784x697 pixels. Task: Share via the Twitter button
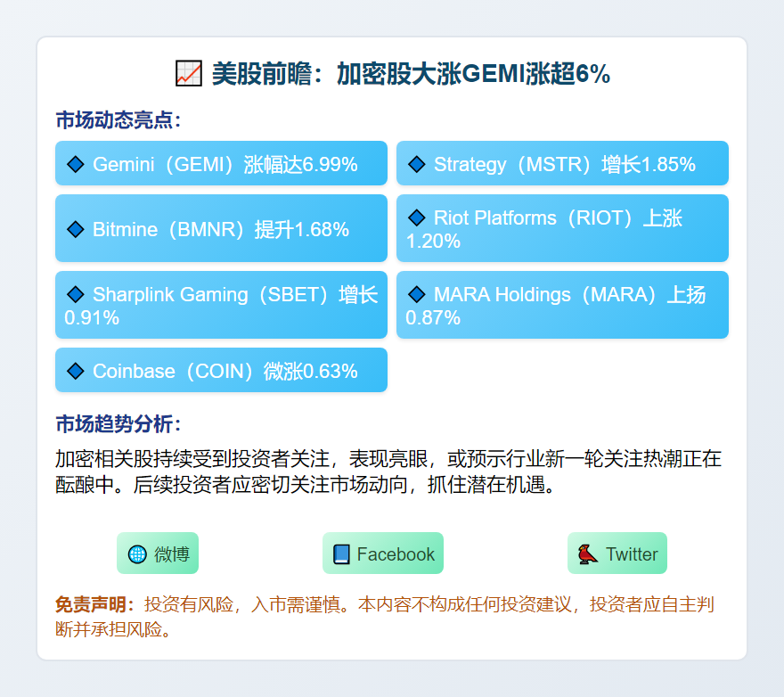pyautogui.click(x=617, y=553)
